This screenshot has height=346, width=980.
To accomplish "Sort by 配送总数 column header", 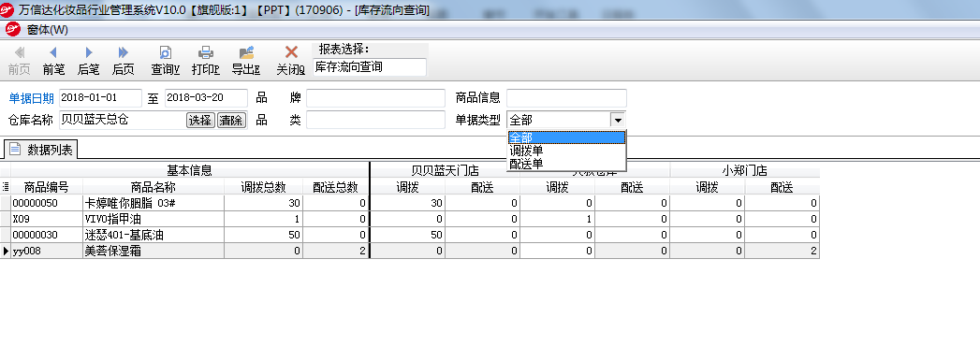I will click(336, 187).
